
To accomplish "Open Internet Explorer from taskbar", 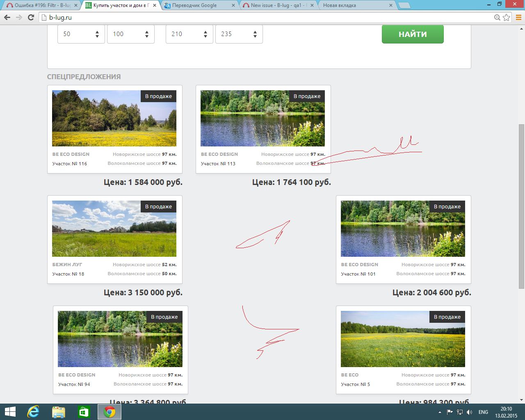I will pyautogui.click(x=33, y=412).
